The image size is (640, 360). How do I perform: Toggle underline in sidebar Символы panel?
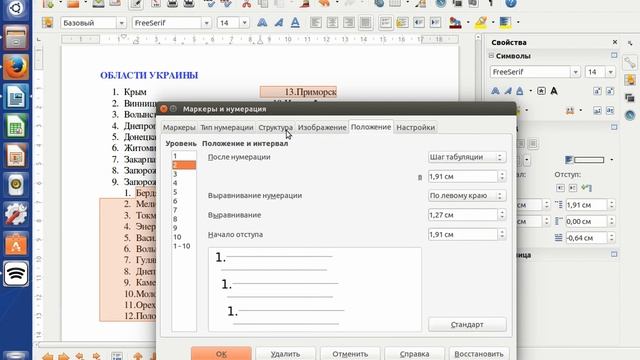520,91
